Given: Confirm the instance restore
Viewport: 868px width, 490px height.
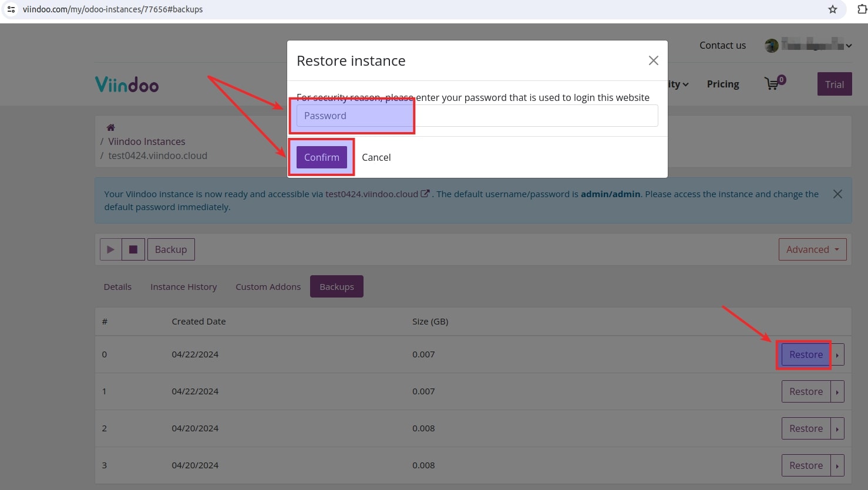Looking at the screenshot, I should [x=322, y=157].
